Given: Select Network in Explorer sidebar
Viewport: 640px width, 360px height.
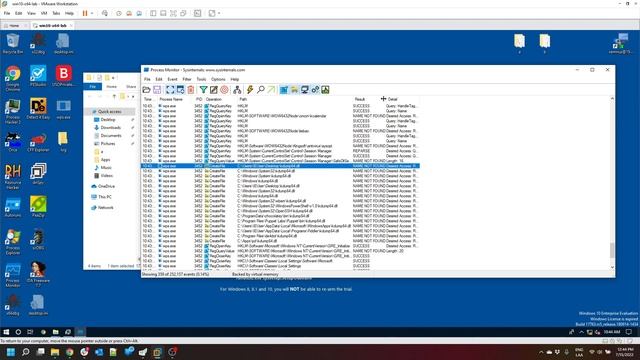Looking at the screenshot, I should click(105, 207).
